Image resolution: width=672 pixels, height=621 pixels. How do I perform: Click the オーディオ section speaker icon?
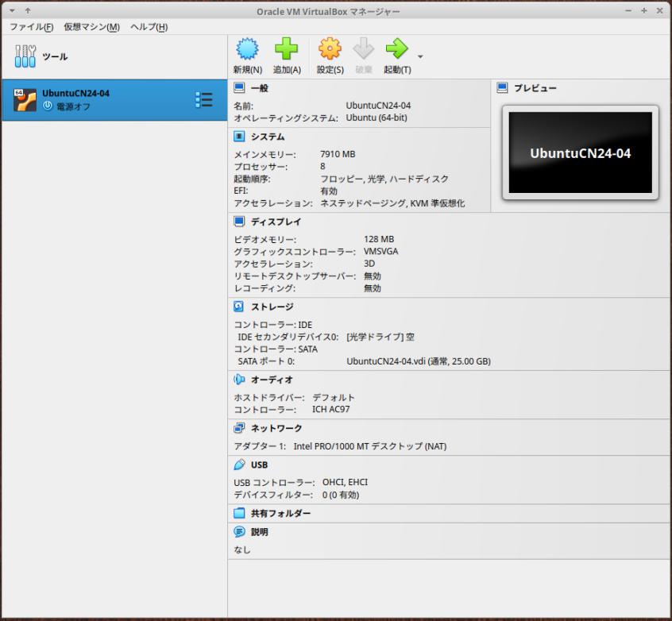(239, 380)
